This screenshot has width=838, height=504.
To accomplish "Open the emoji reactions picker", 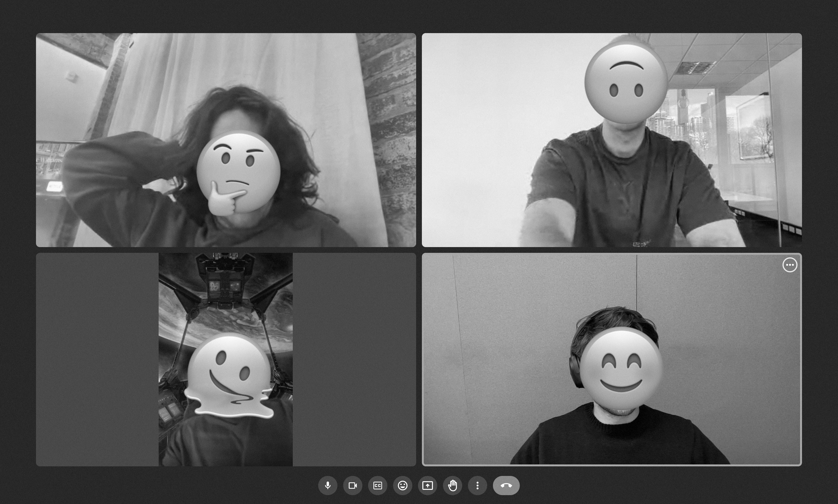I will point(402,485).
